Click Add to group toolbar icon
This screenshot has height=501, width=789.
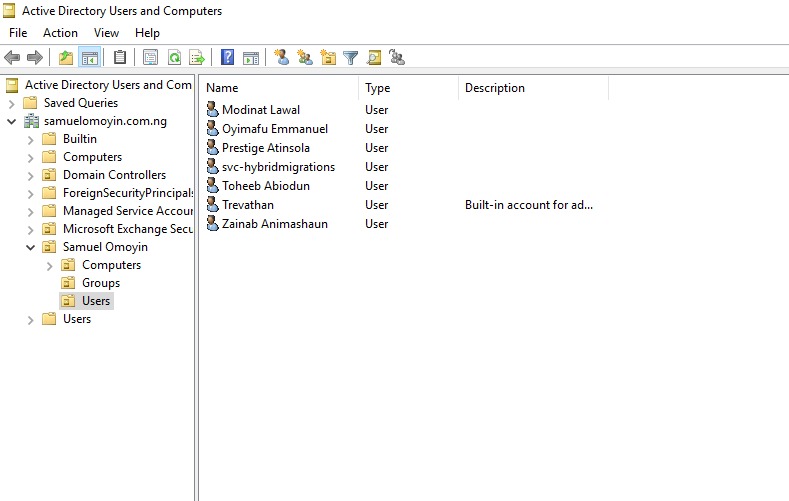(x=397, y=57)
